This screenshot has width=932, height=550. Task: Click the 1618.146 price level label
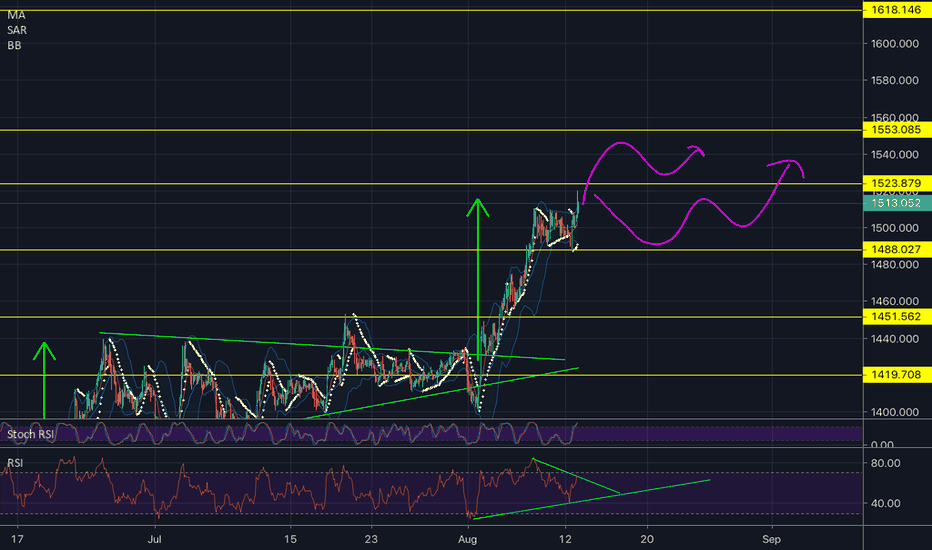[x=896, y=10]
